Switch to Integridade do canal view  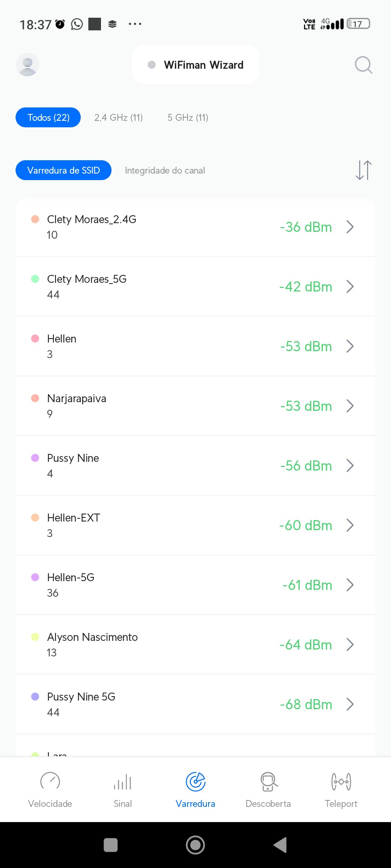165,170
